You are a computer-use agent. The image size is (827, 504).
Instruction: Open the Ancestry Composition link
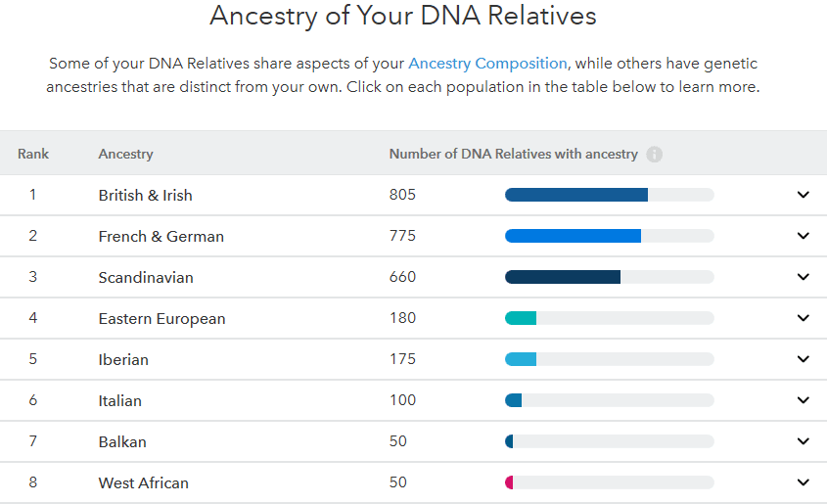click(x=487, y=64)
